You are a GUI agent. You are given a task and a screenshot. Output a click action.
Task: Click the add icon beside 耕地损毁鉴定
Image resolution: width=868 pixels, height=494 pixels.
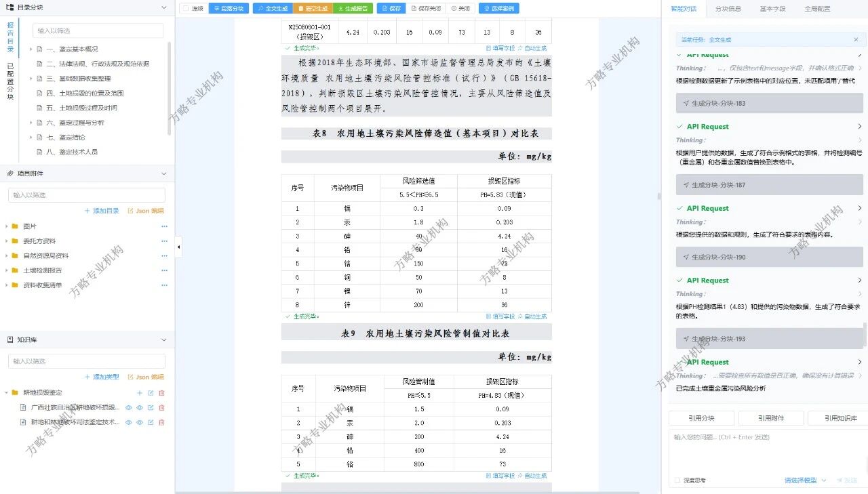tap(140, 393)
